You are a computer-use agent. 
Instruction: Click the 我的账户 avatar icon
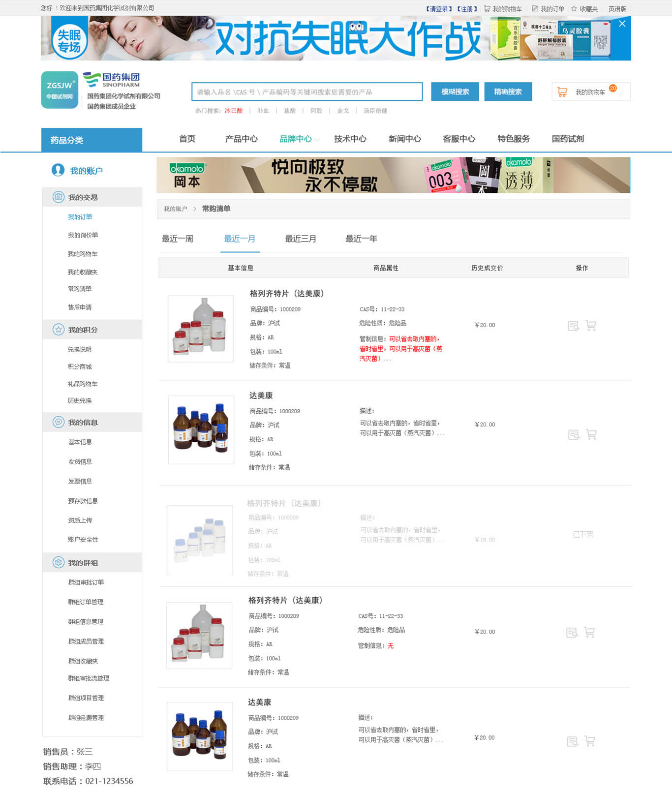click(x=58, y=170)
